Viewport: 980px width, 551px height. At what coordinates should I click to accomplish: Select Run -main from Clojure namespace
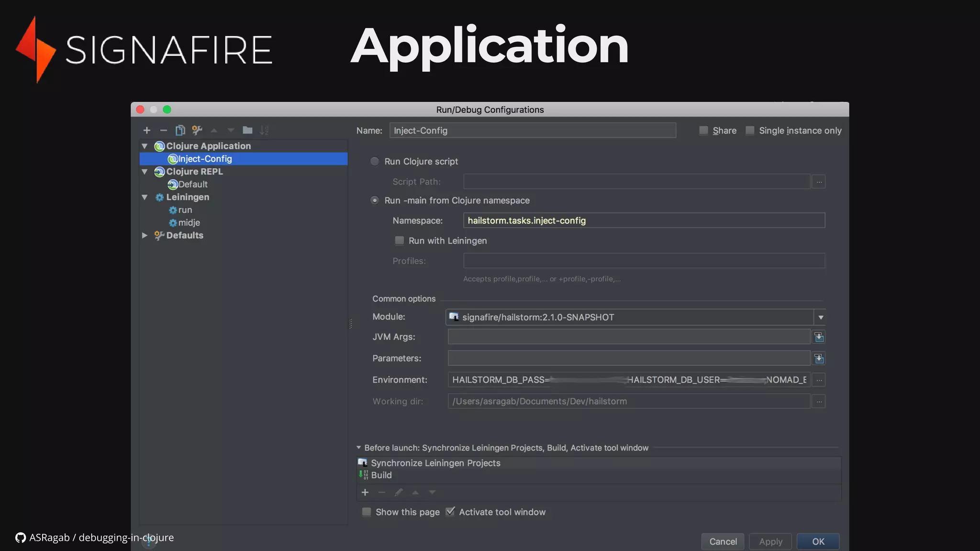pos(375,200)
